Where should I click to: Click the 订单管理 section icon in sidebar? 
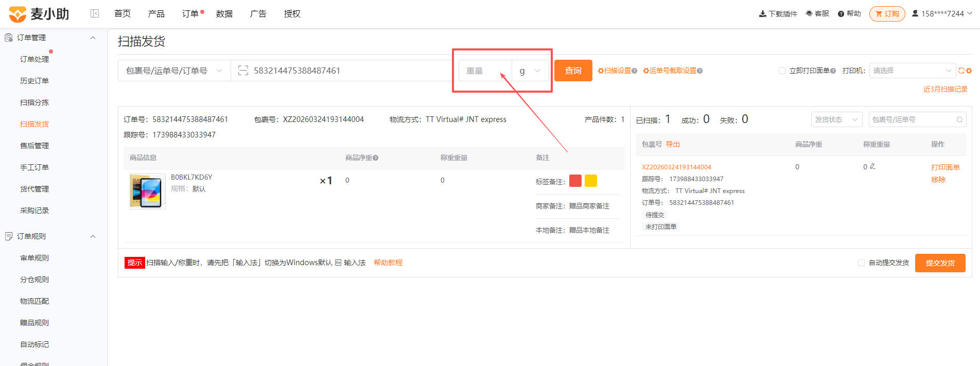tap(9, 38)
